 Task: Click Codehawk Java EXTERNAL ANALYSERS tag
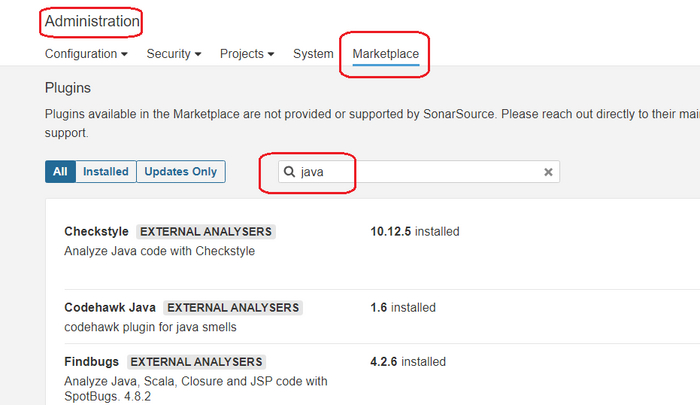[233, 308]
